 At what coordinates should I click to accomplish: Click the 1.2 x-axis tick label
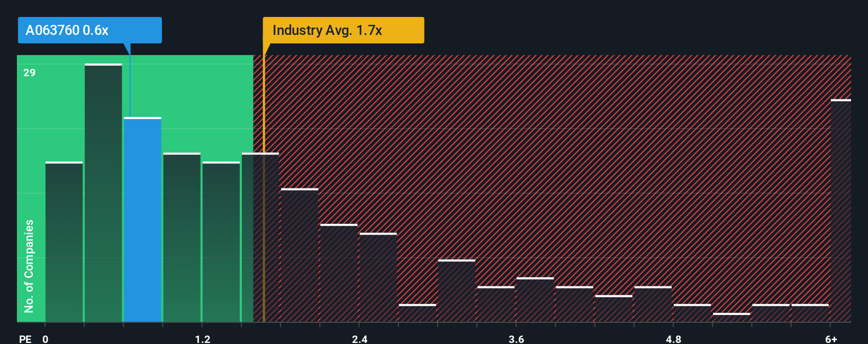click(x=203, y=339)
